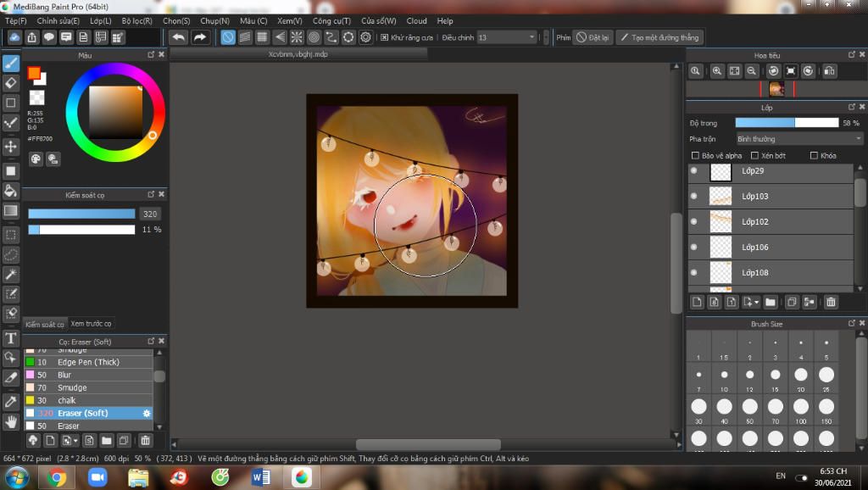The width and height of the screenshot is (868, 490).
Task: Hide layer Lớp29
Action: click(x=694, y=171)
